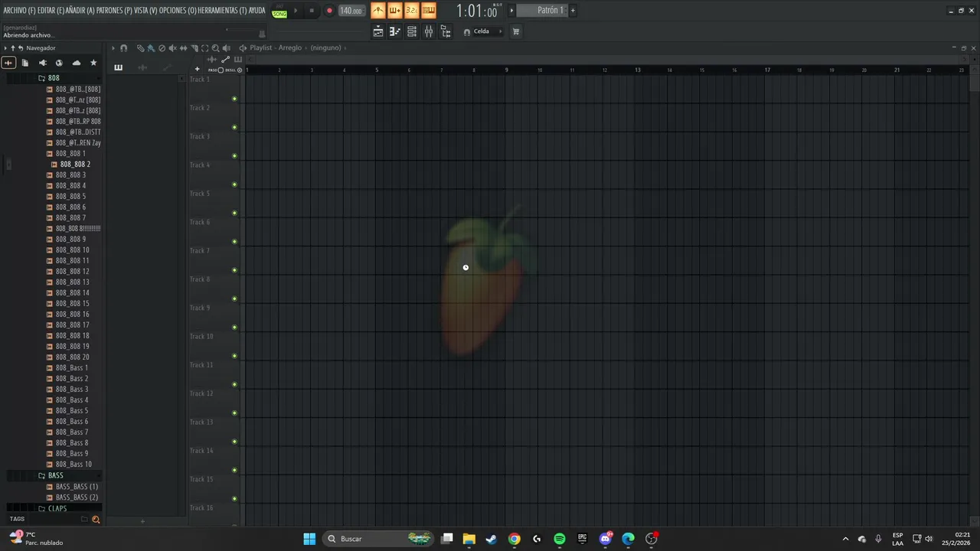
Task: Open the Channel rack icon in toolbar
Action: pyautogui.click(x=412, y=31)
